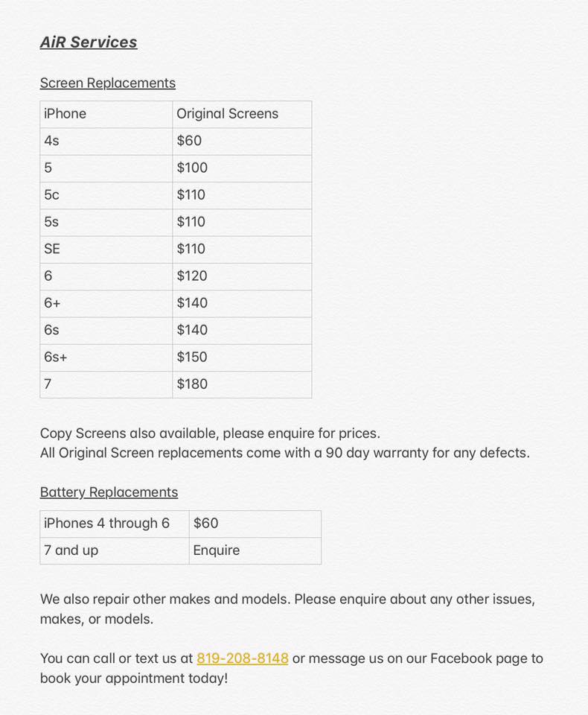Click the SE model cell
The width and height of the screenshot is (588, 715).
106,250
